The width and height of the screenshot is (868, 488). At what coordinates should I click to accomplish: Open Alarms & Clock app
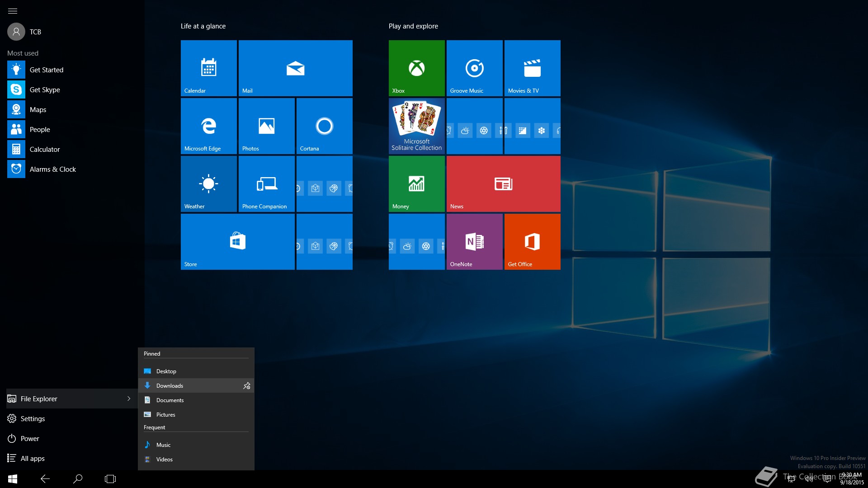[72, 169]
